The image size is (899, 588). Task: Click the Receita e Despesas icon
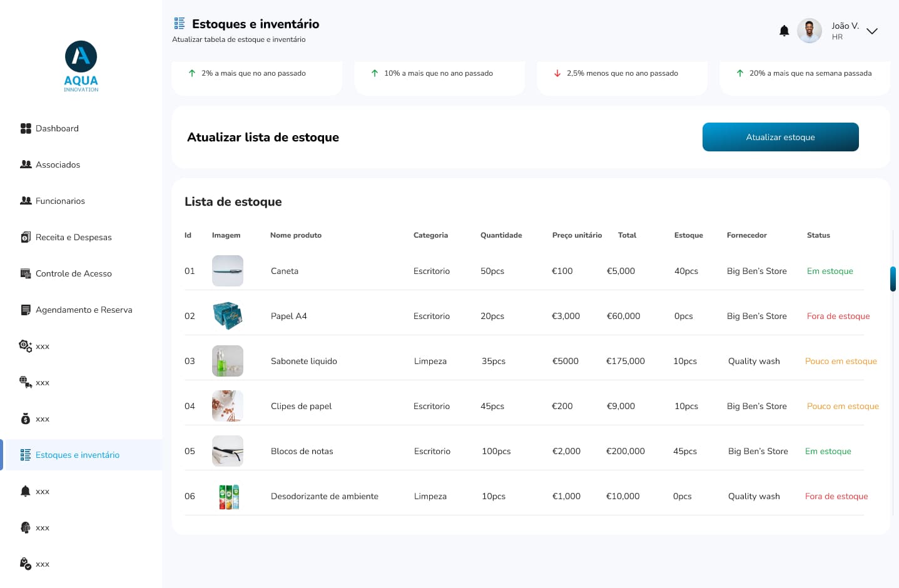(x=26, y=237)
